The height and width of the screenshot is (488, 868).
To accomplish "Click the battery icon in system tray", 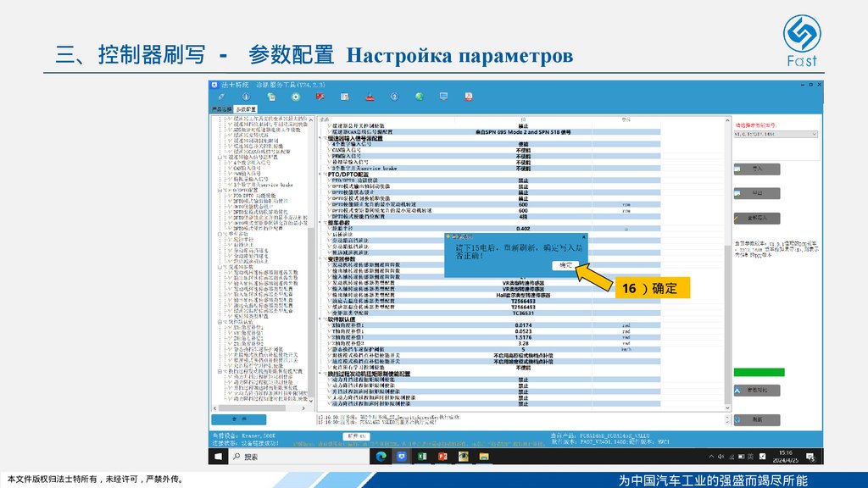I will (x=741, y=457).
